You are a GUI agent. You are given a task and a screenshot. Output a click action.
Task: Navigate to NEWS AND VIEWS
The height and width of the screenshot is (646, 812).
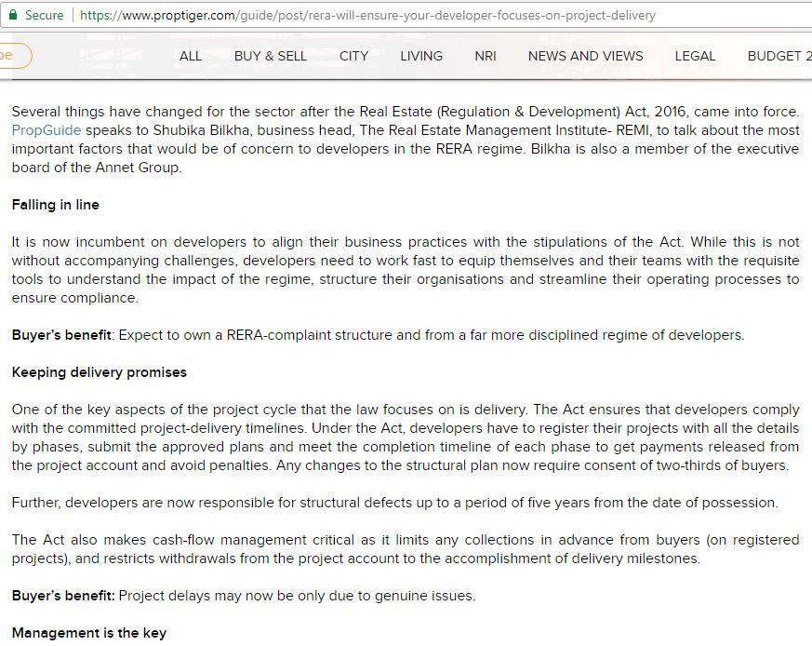click(585, 56)
